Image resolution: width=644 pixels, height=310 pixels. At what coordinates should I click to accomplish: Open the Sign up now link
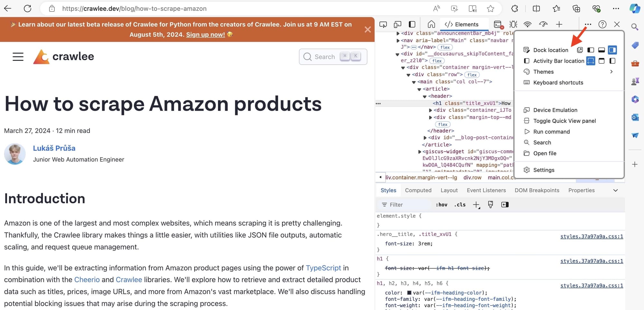pos(205,34)
